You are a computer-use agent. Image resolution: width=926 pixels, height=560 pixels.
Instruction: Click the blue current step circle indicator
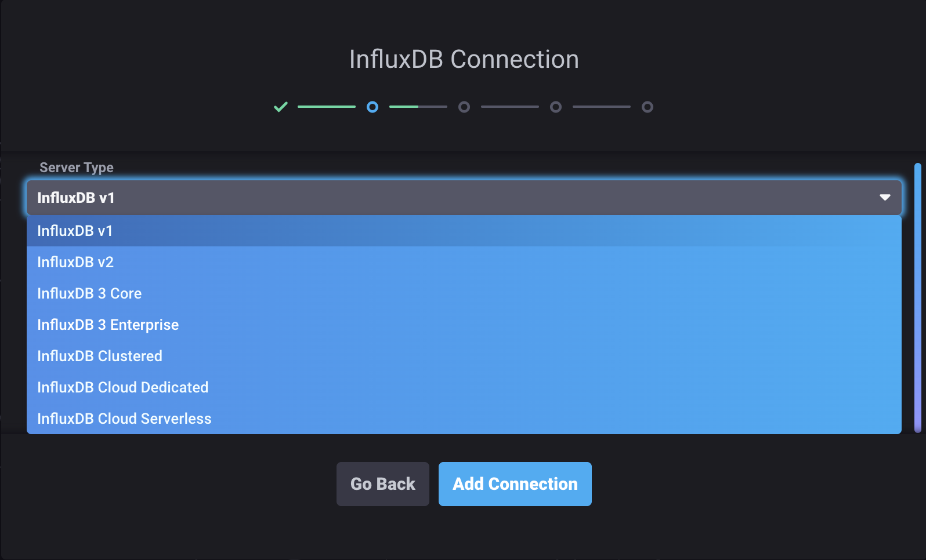[x=372, y=107]
